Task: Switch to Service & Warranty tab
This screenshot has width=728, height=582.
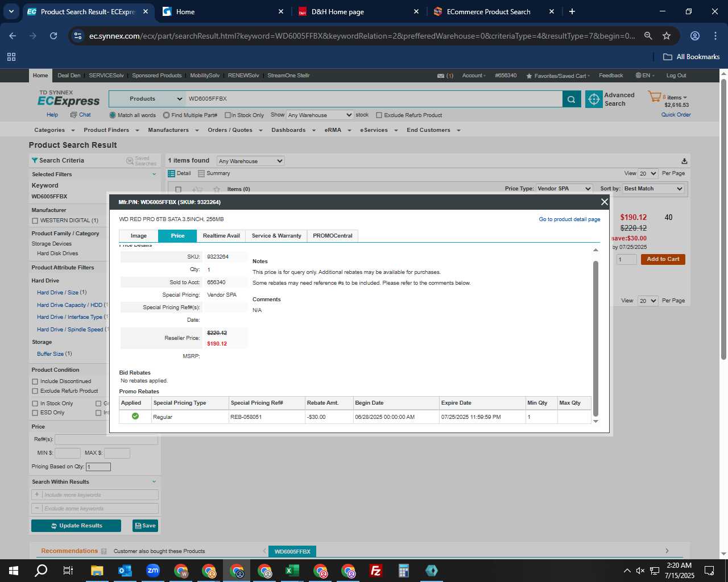Action: 276,236
